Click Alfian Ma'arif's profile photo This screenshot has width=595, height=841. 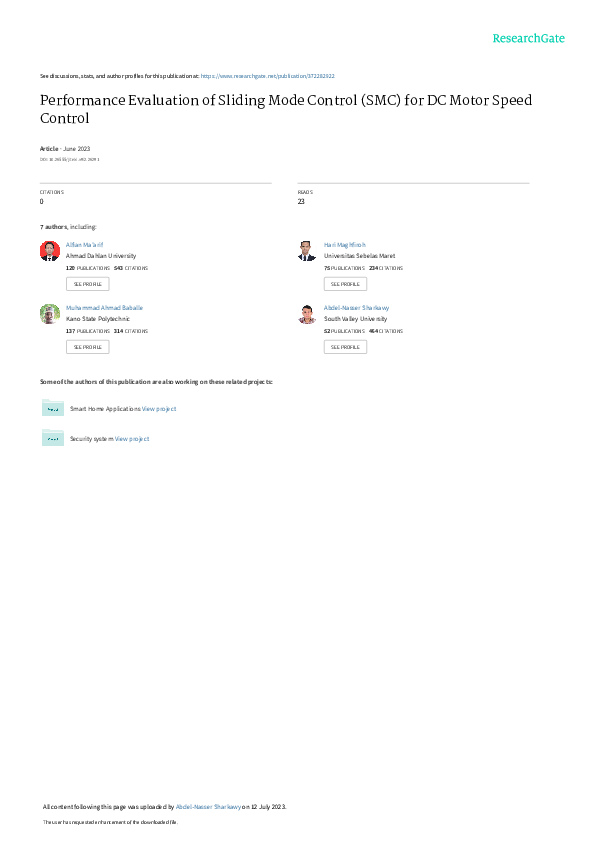[50, 251]
